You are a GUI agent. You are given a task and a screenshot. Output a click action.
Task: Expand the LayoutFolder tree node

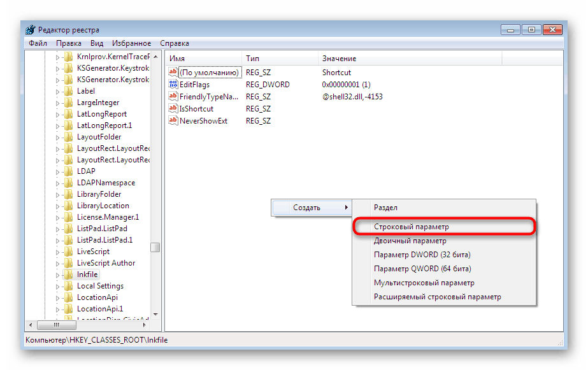[57, 138]
